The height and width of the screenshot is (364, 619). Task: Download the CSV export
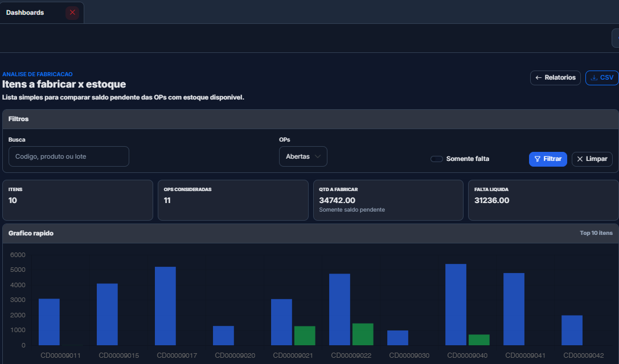[601, 78]
